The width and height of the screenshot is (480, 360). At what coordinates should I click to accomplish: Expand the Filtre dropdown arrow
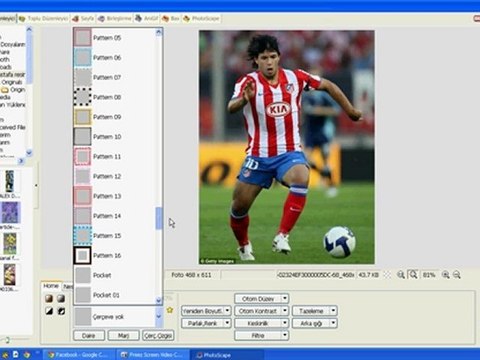(x=285, y=335)
